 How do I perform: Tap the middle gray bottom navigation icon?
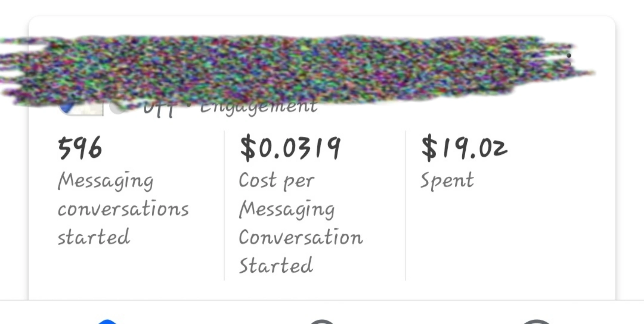point(322,322)
